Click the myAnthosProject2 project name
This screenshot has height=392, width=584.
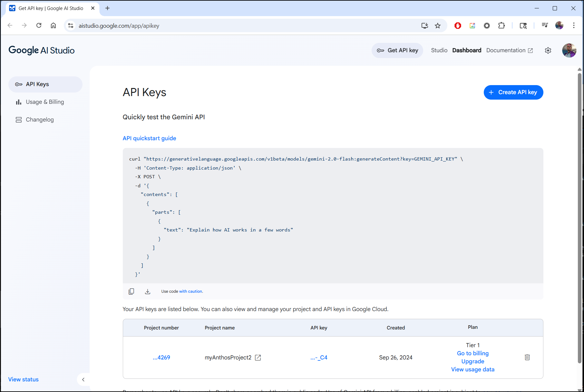(x=228, y=358)
